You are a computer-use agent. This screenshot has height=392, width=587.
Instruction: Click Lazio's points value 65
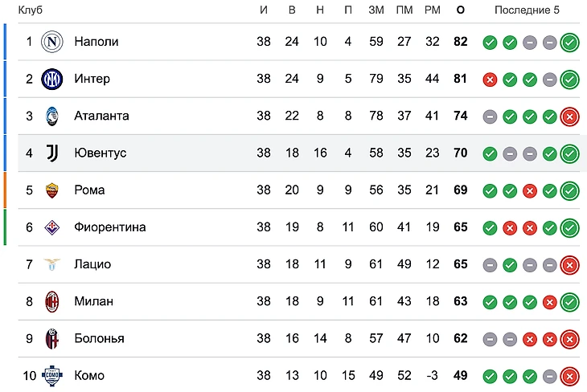(x=460, y=264)
